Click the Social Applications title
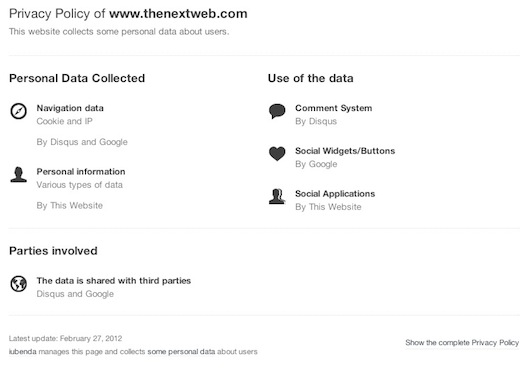 coord(335,194)
